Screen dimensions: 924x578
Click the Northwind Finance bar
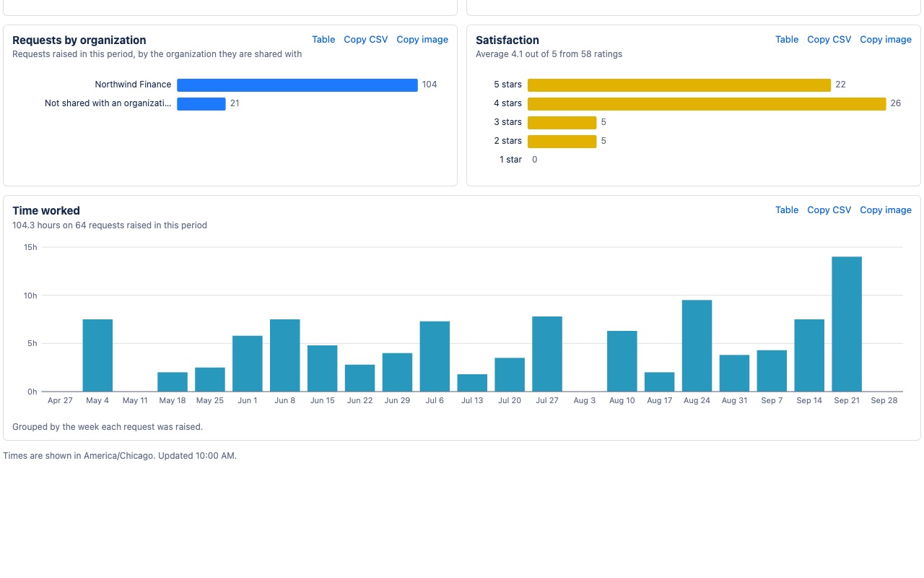tap(297, 85)
